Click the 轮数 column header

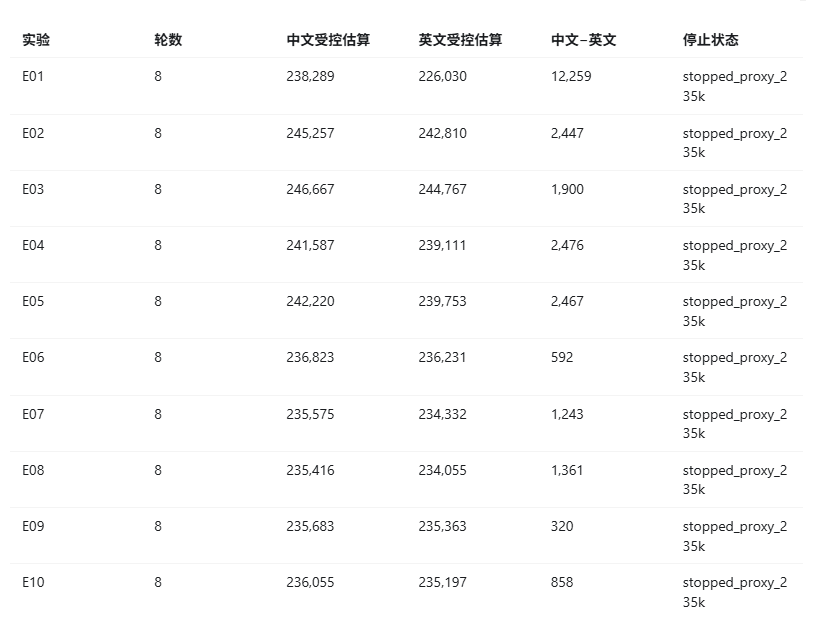(x=168, y=40)
